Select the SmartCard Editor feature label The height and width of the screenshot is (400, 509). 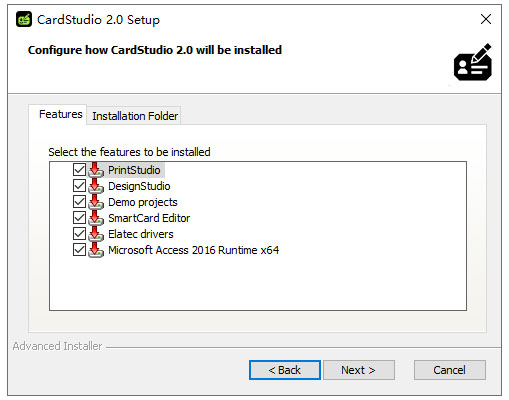click(149, 218)
